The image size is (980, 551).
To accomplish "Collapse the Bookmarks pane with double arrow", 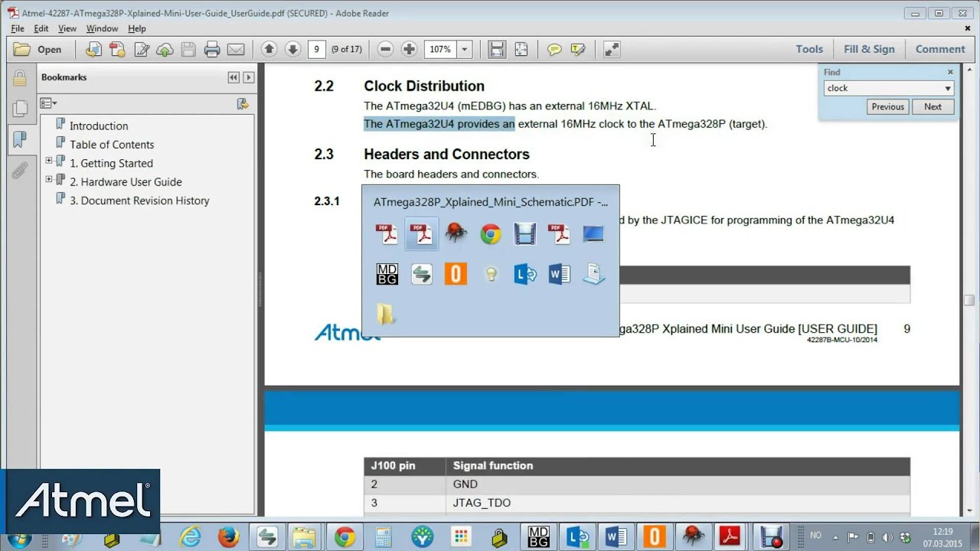I will click(x=234, y=77).
